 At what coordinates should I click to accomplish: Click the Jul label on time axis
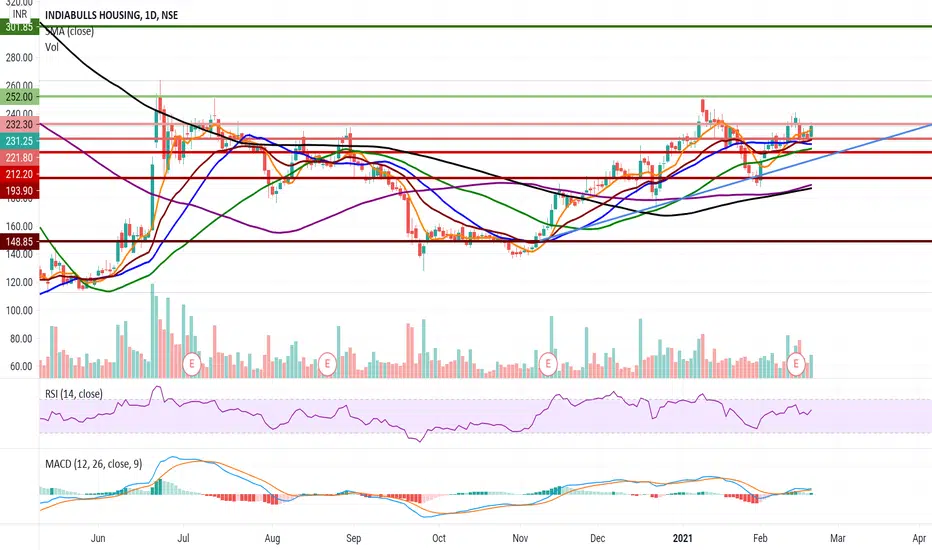(183, 538)
